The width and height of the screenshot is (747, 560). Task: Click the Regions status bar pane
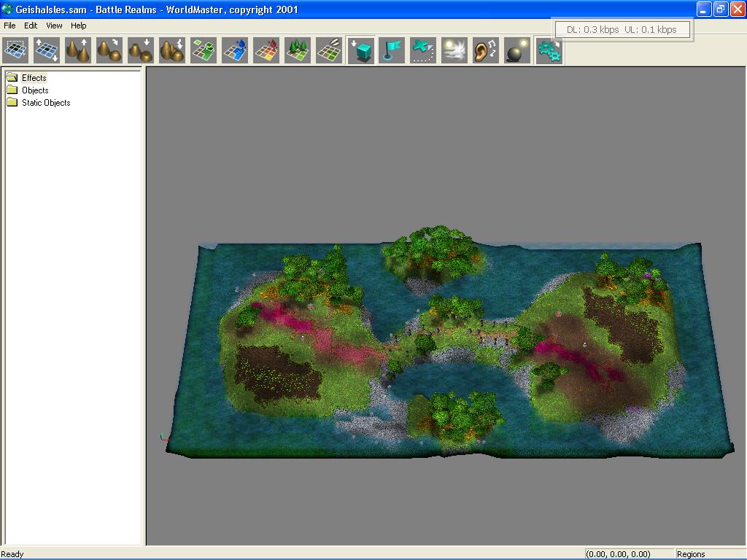tap(710, 554)
